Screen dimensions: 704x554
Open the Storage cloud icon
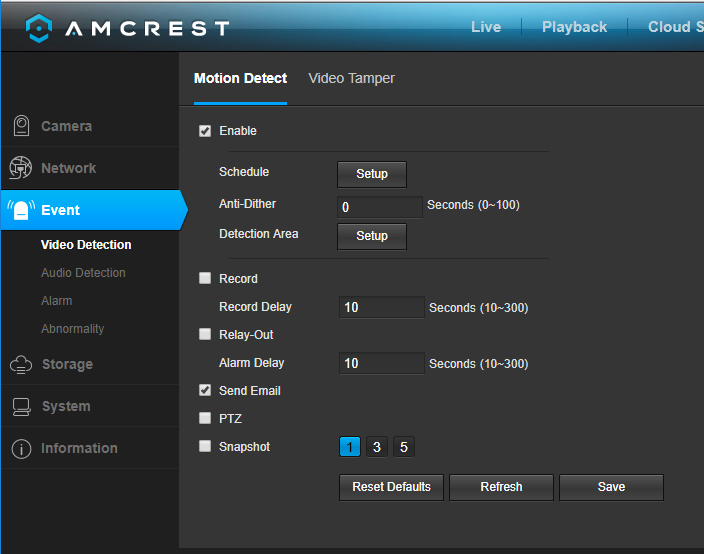pos(21,364)
